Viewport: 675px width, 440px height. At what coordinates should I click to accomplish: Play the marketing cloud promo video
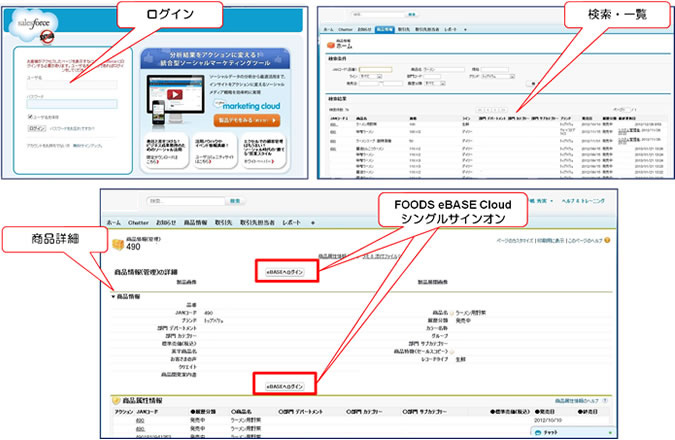(174, 94)
